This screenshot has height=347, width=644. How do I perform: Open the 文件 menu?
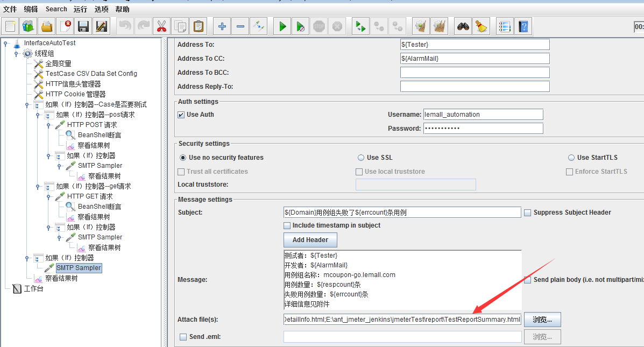[x=10, y=9]
